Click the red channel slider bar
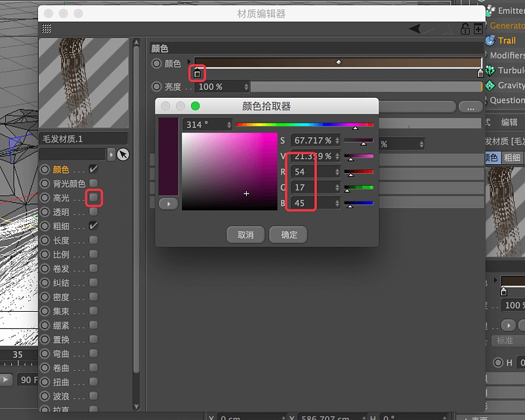 click(x=358, y=171)
